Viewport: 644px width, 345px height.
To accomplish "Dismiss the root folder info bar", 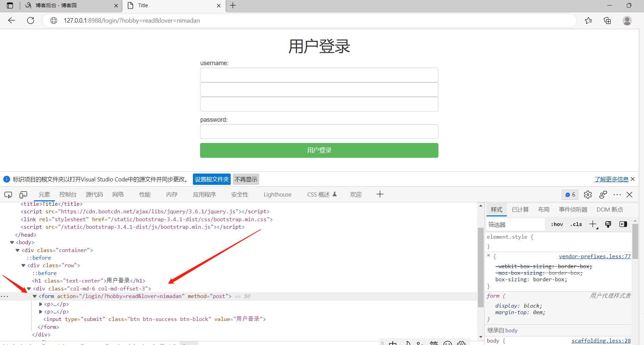I will (633, 179).
